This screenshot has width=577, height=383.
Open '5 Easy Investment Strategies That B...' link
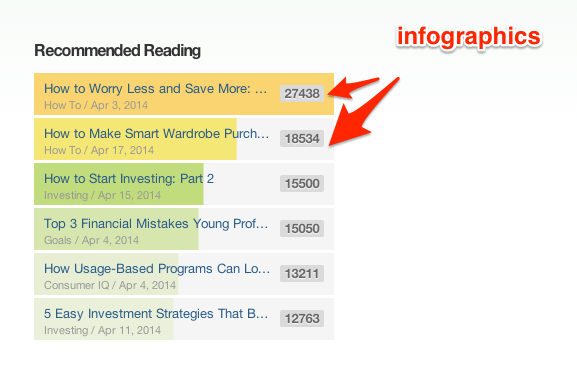[156, 314]
